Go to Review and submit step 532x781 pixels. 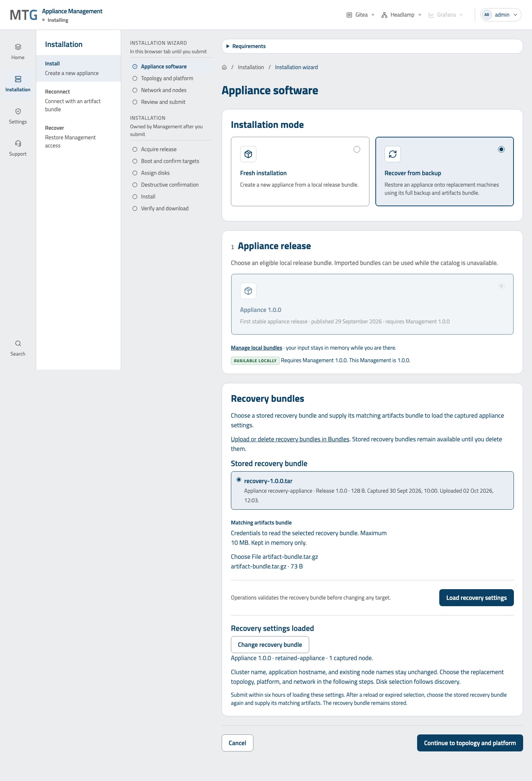pyautogui.click(x=171, y=102)
